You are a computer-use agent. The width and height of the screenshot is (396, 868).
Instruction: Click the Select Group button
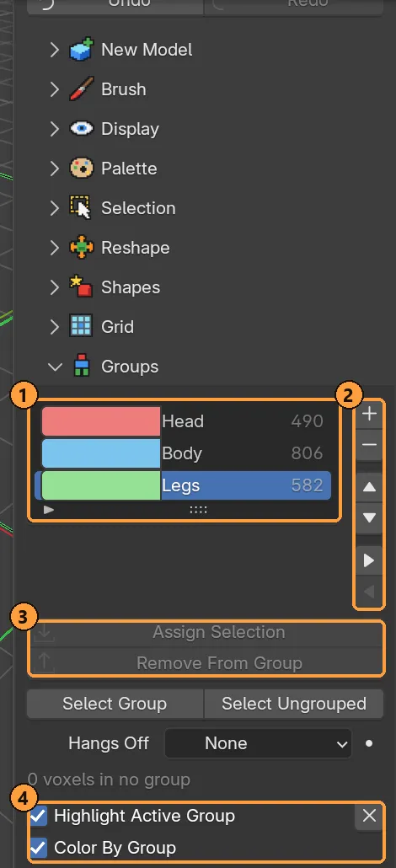point(115,704)
